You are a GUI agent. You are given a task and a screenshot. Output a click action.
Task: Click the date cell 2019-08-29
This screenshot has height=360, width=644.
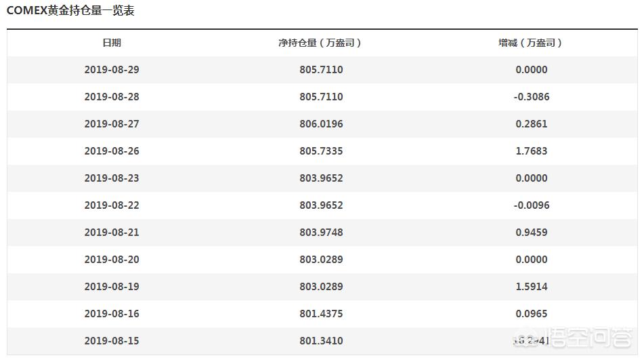pos(112,69)
